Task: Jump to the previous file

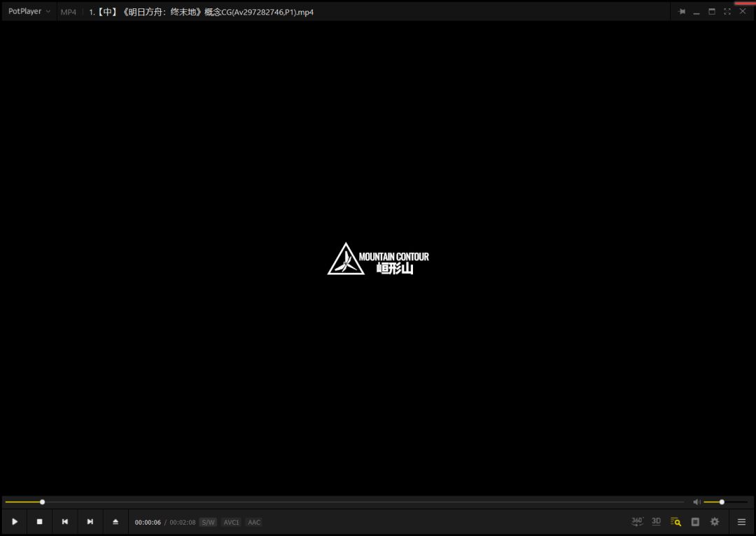Action: pyautogui.click(x=64, y=521)
